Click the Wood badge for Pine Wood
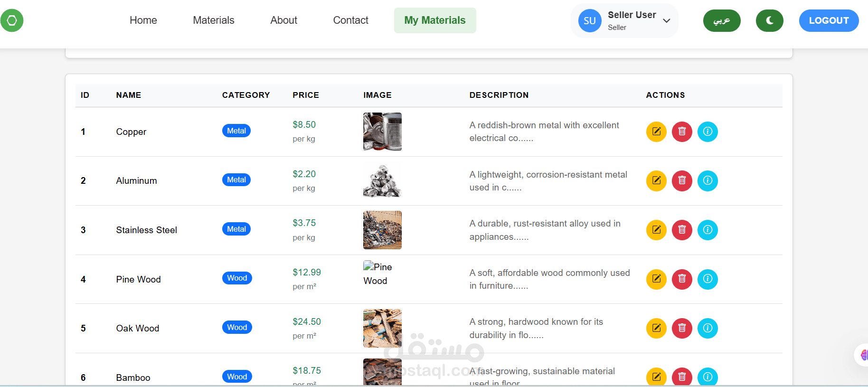Screen dimensions: 868x387 237,278
